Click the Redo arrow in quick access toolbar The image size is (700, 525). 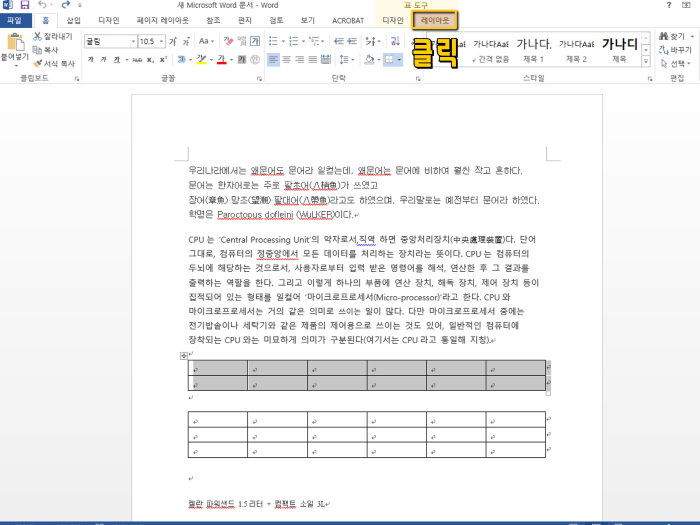pyautogui.click(x=66, y=5)
